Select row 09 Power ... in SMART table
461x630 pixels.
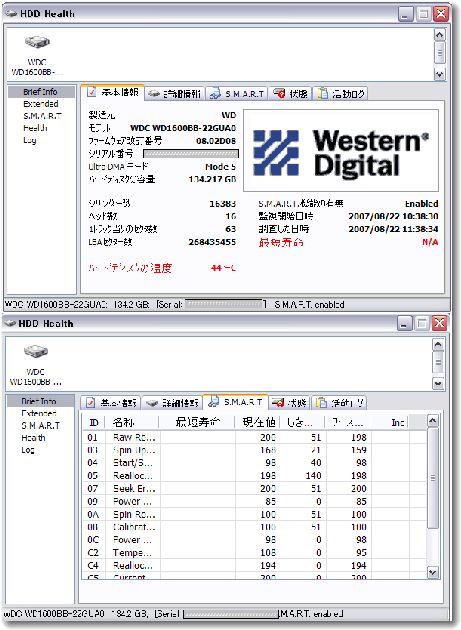[255, 501]
